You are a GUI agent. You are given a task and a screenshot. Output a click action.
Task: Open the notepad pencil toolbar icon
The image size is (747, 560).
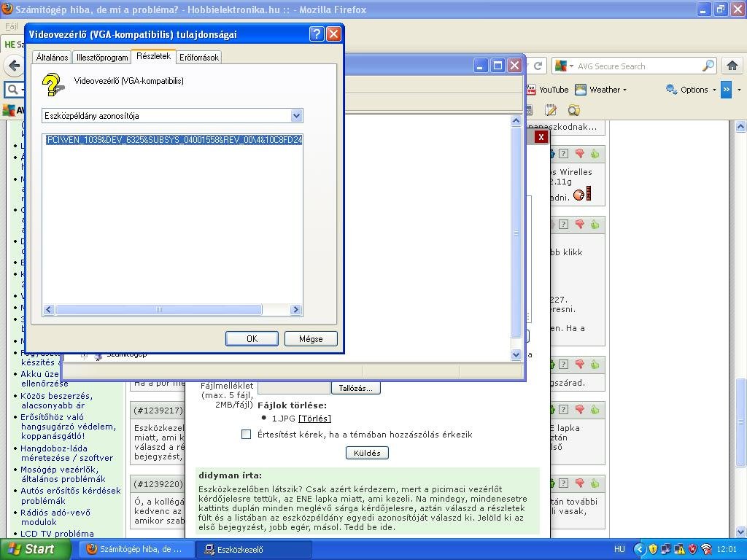(550, 111)
